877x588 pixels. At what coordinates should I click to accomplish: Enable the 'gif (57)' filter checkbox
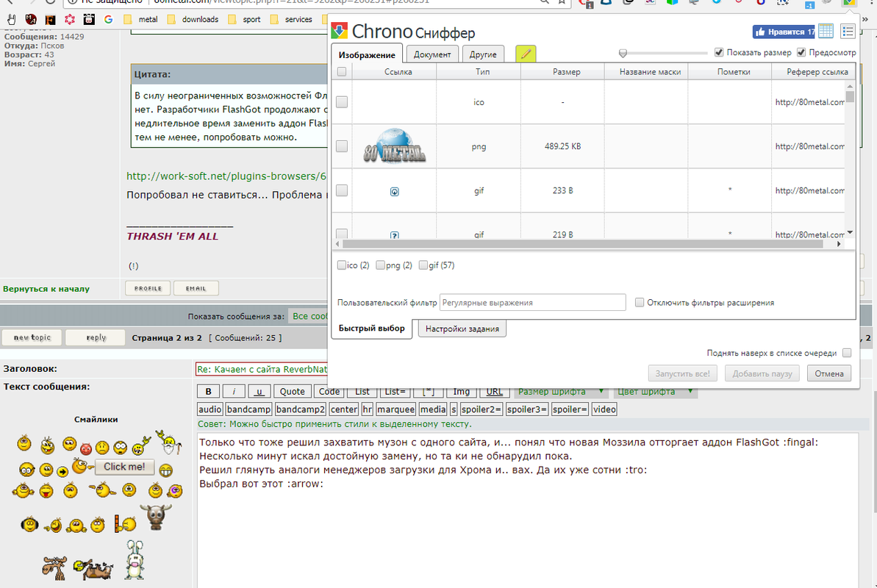tap(423, 265)
